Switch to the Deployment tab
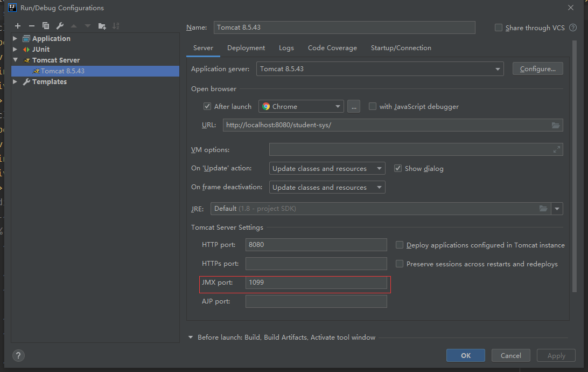 coord(246,48)
